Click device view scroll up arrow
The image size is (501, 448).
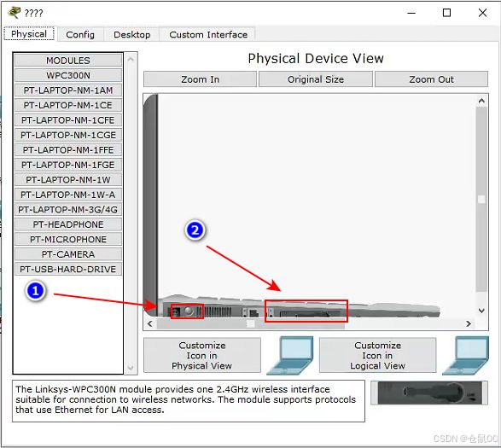point(481,102)
